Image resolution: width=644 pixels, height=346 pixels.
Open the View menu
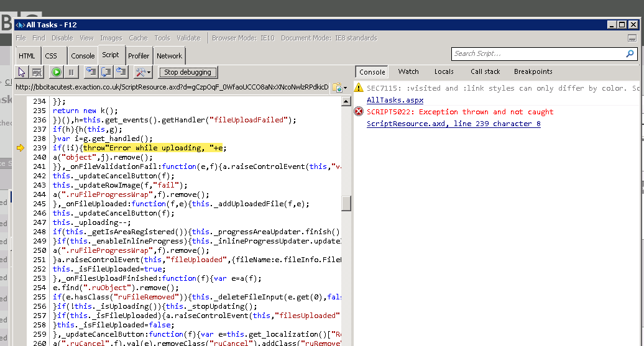point(86,38)
